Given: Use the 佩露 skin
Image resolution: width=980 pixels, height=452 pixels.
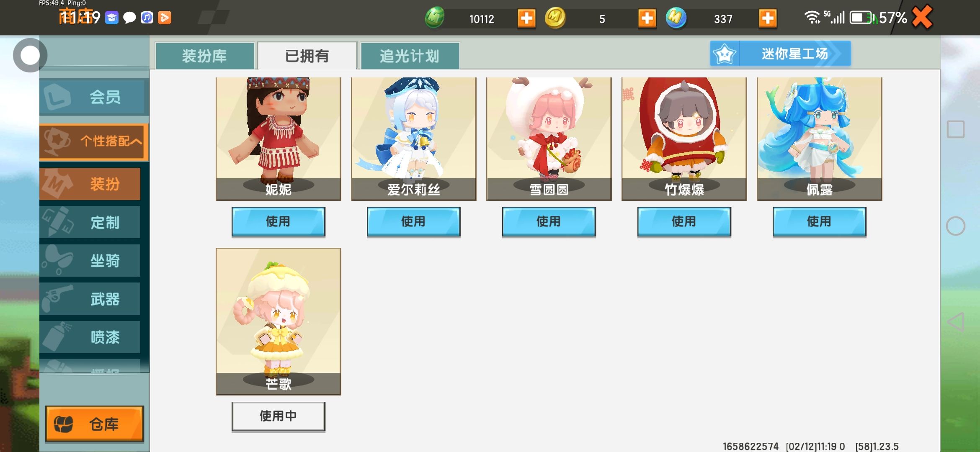Looking at the screenshot, I should (x=819, y=221).
